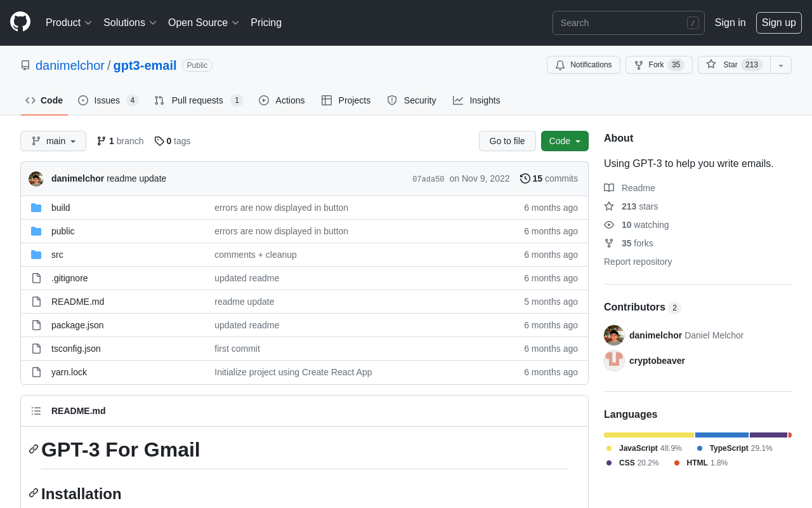Click the JavaScript 48.9% language link
The height and width of the screenshot is (508, 812).
(644, 448)
